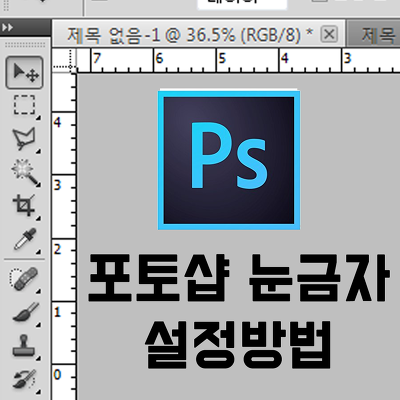Viewport: 400px width, 400px height.
Task: Select the Clone Stamp tool
Action: point(24,345)
